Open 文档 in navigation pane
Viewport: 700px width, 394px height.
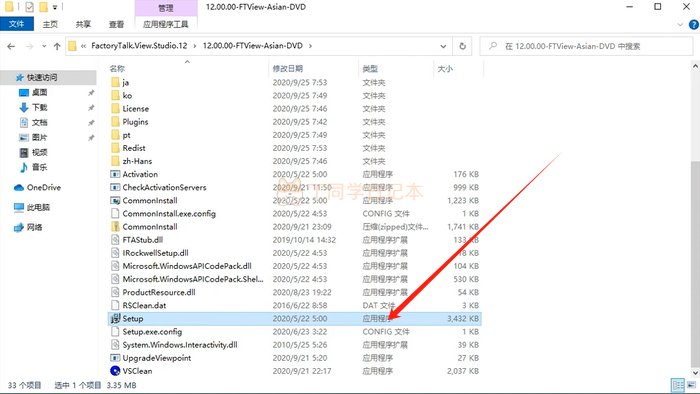[39, 122]
